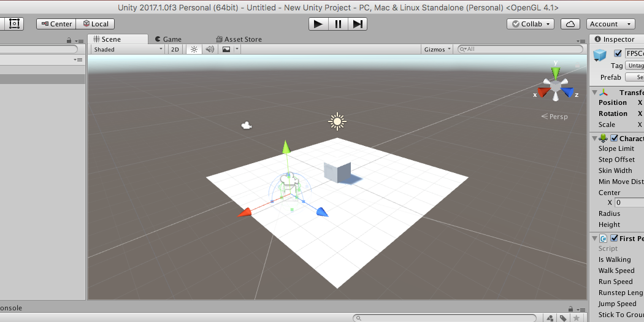Image resolution: width=644 pixels, height=322 pixels.
Task: Click the Project panel search field
Action: click(x=445, y=318)
